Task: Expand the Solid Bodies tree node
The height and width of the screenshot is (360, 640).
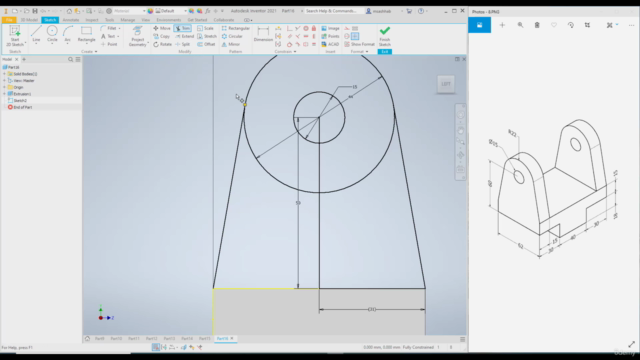Action: [x=4, y=74]
